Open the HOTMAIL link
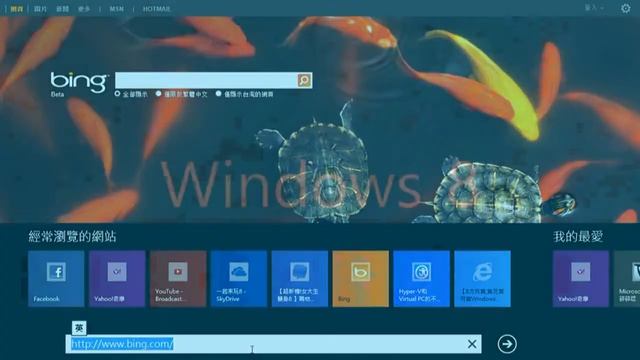 157,9
